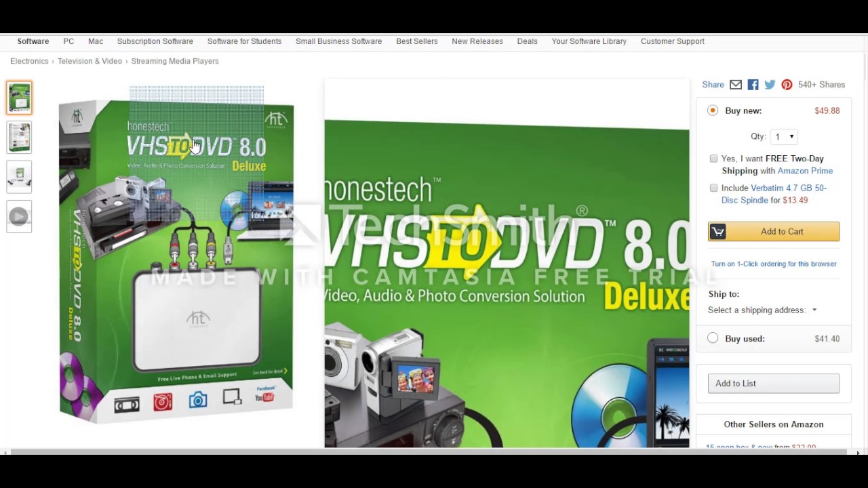The width and height of the screenshot is (868, 488).
Task: Click the Streaming Media Players breadcrumb
Action: coord(175,61)
